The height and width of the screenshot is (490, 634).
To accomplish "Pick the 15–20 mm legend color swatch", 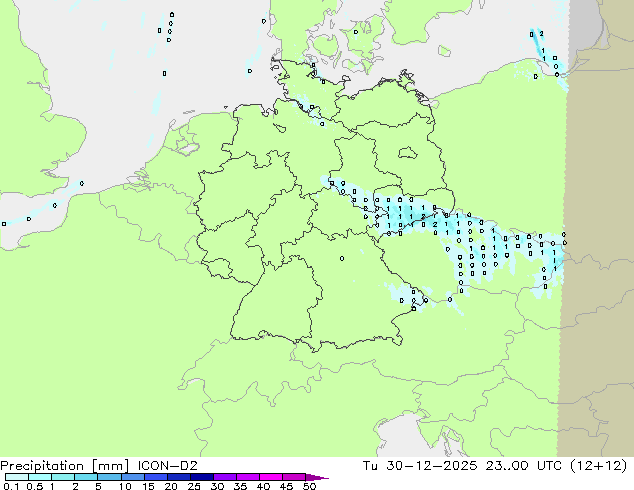I will click(x=155, y=477).
